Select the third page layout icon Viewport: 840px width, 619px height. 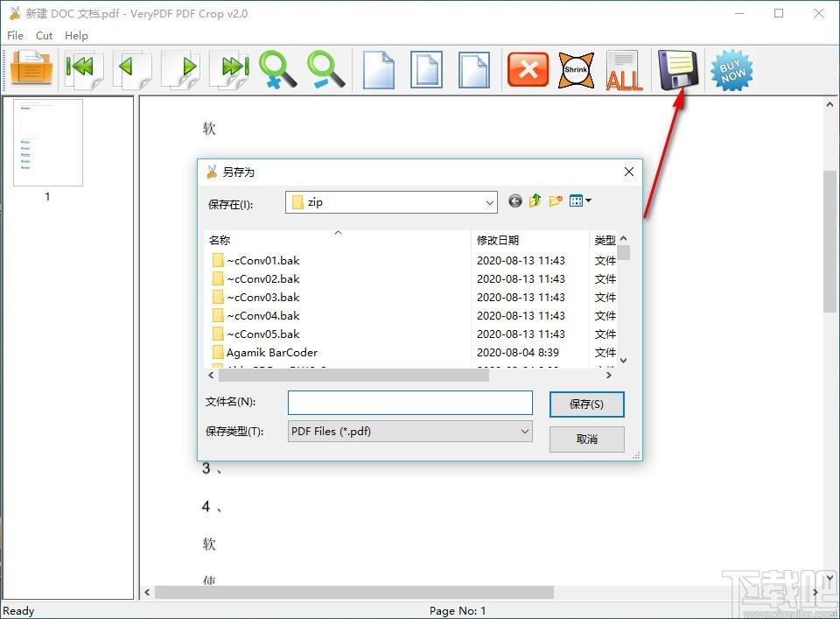pos(474,69)
